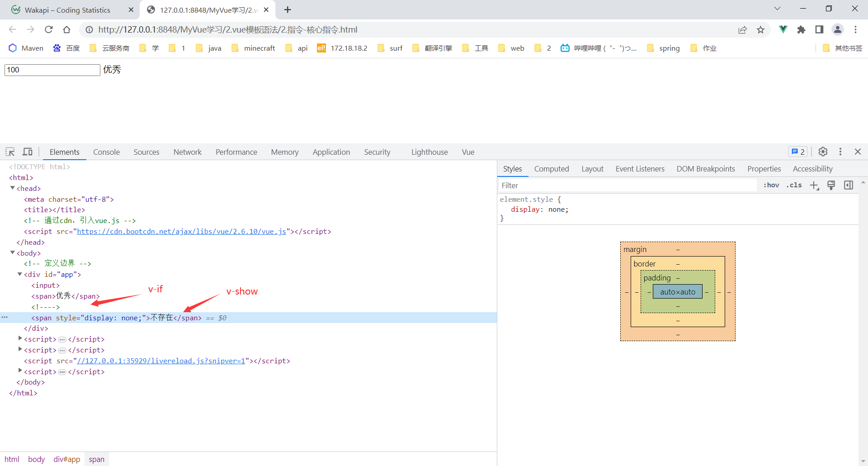The height and width of the screenshot is (466, 868).
Task: Click the bookmark star icon
Action: pyautogui.click(x=761, y=30)
